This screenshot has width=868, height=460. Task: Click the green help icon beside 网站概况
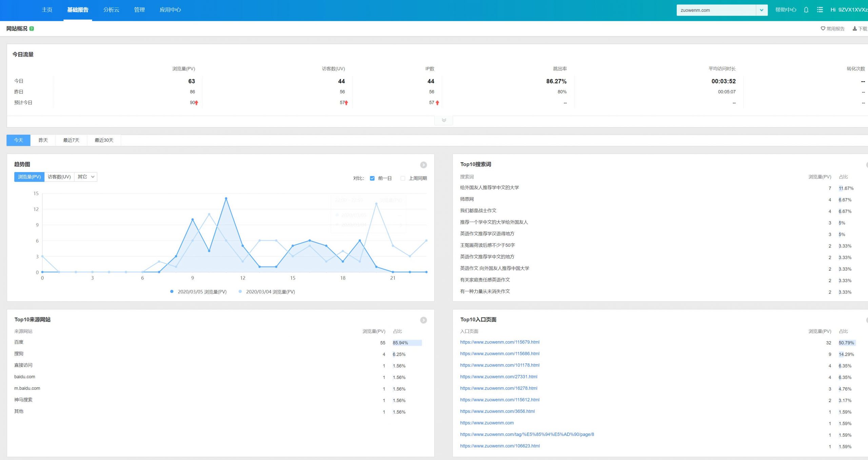click(x=32, y=29)
